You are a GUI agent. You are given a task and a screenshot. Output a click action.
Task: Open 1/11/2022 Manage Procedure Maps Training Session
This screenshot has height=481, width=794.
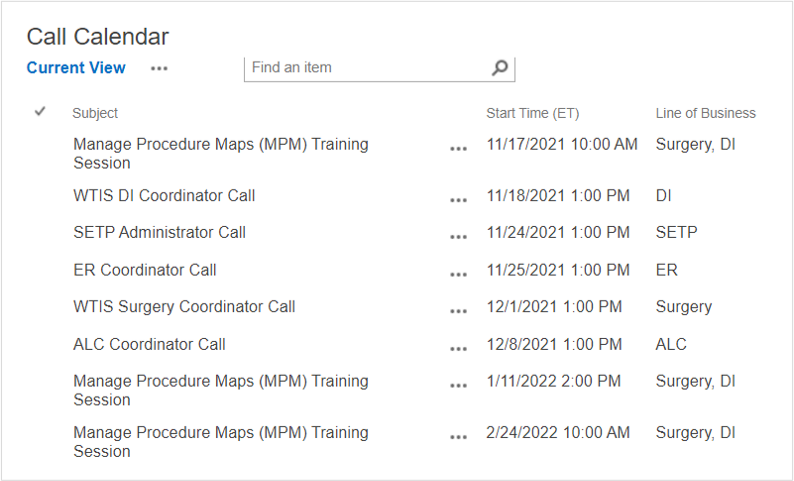click(x=220, y=381)
